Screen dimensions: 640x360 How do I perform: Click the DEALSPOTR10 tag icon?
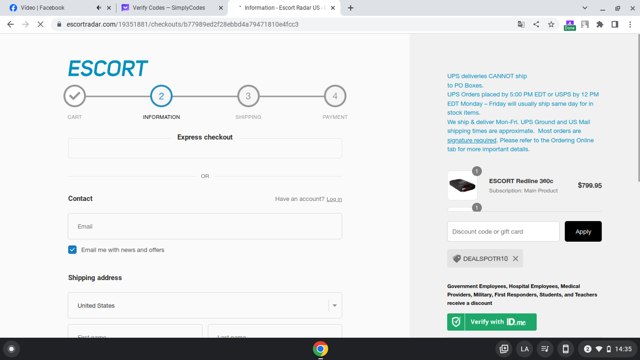coord(457,259)
